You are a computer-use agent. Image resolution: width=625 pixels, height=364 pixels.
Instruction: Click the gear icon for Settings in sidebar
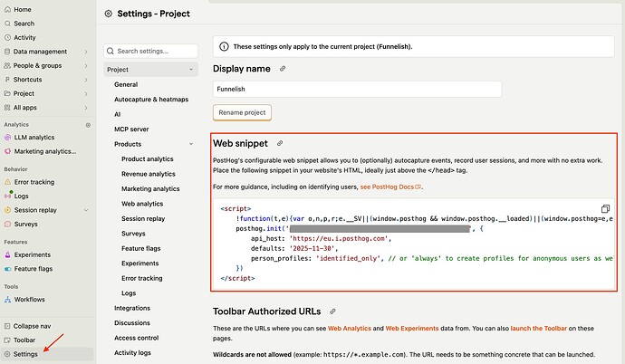pyautogui.click(x=8, y=354)
